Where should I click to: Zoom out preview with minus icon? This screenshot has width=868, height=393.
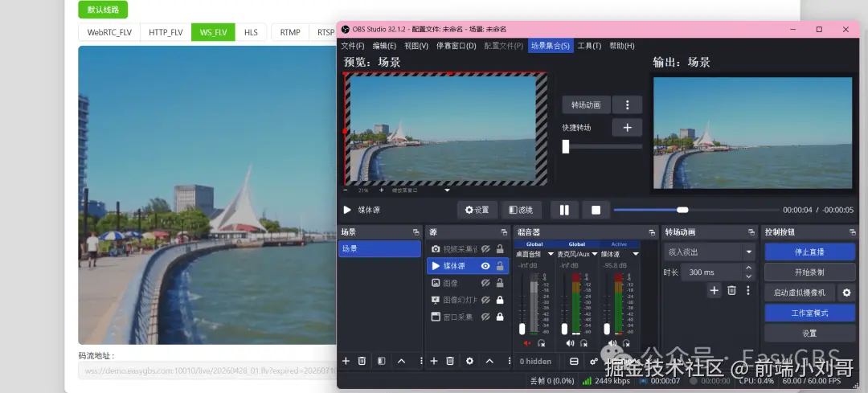[346, 190]
